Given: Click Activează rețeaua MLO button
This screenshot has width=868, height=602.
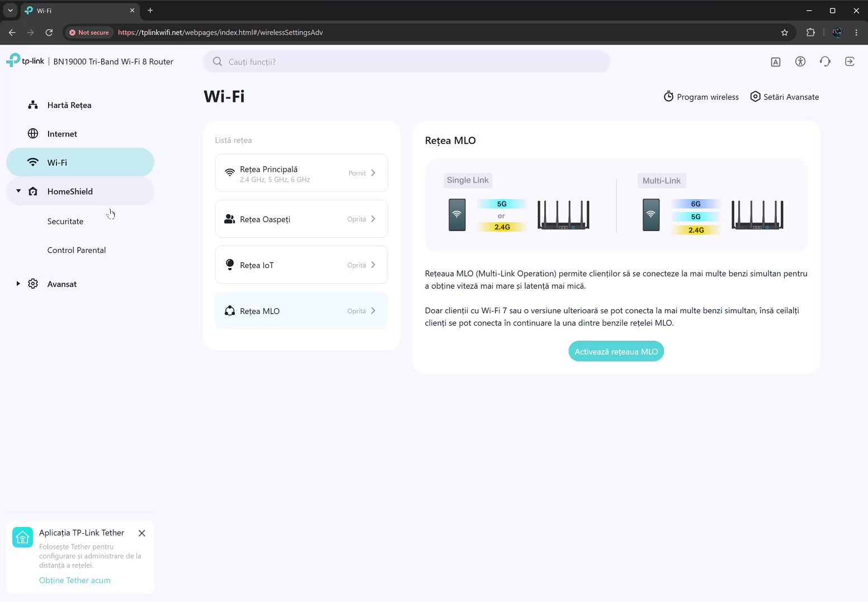Looking at the screenshot, I should pos(616,351).
